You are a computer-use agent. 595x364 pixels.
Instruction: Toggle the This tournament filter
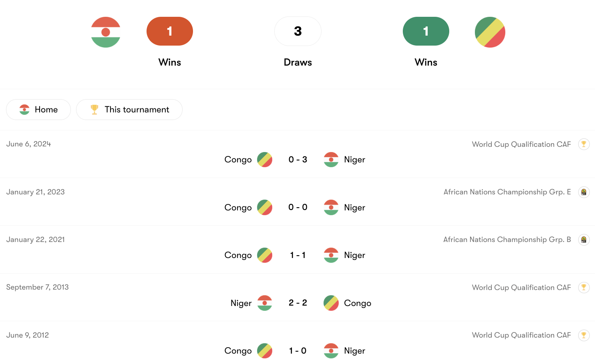tap(129, 110)
